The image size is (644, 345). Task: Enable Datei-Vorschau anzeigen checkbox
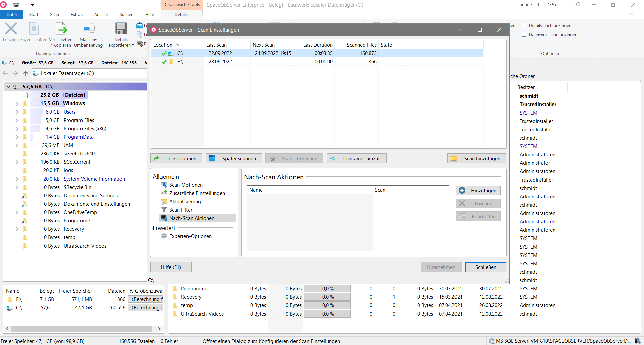coord(524,34)
